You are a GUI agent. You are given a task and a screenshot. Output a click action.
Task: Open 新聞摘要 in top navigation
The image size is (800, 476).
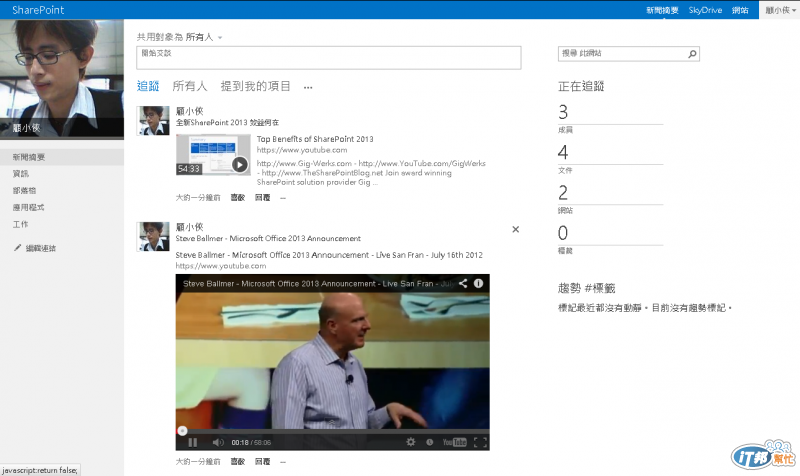[x=662, y=10]
